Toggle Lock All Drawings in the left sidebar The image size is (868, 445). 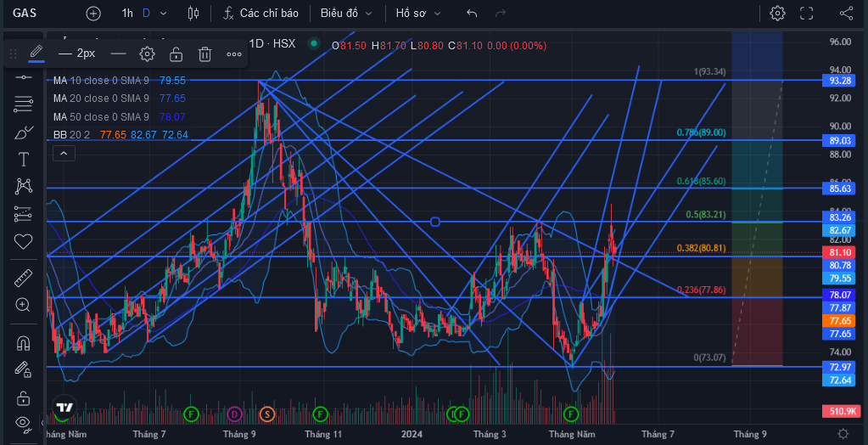(x=23, y=397)
